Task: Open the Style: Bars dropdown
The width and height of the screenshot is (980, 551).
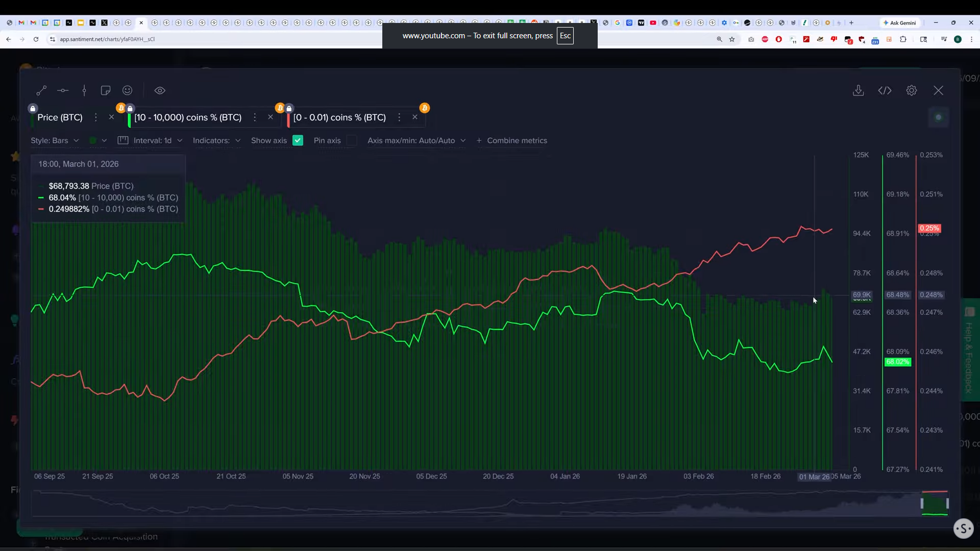Action: point(55,140)
